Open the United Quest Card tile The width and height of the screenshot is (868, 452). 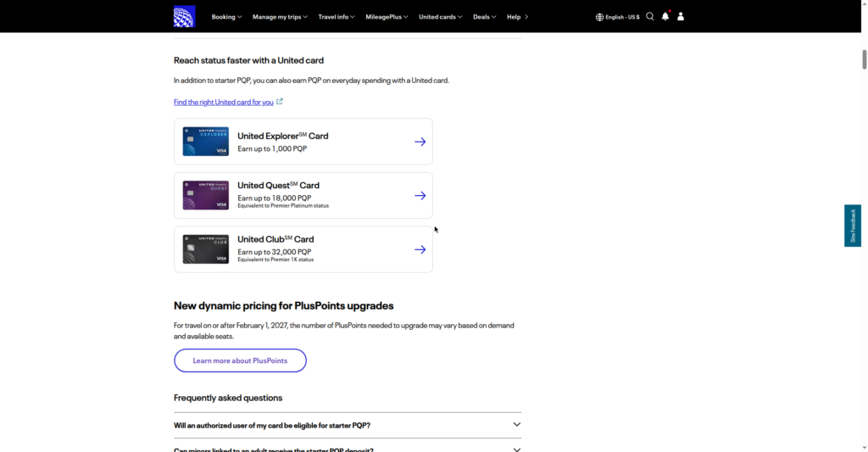[303, 195]
